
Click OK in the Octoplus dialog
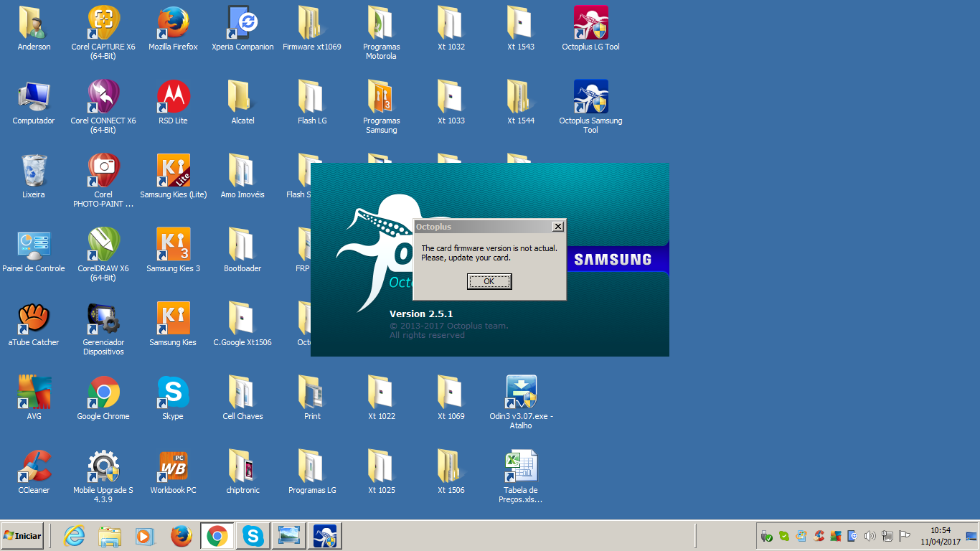coord(489,281)
